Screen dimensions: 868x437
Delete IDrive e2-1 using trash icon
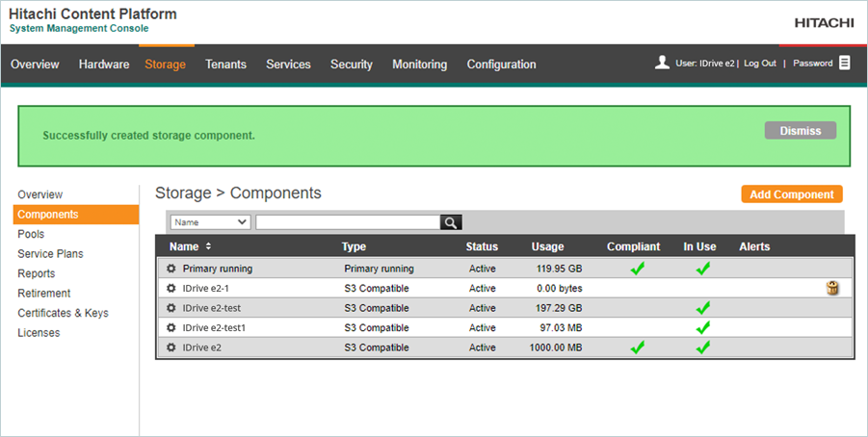pos(832,288)
